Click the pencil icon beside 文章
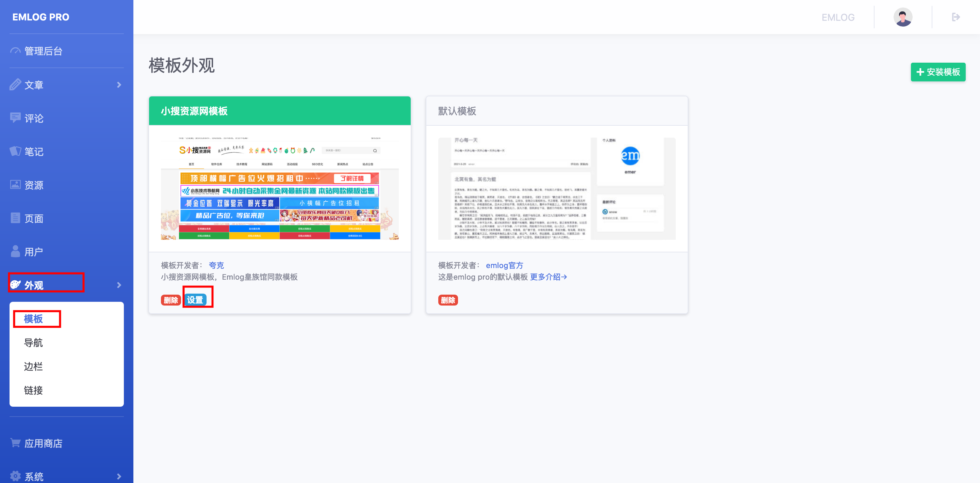 pos(15,84)
